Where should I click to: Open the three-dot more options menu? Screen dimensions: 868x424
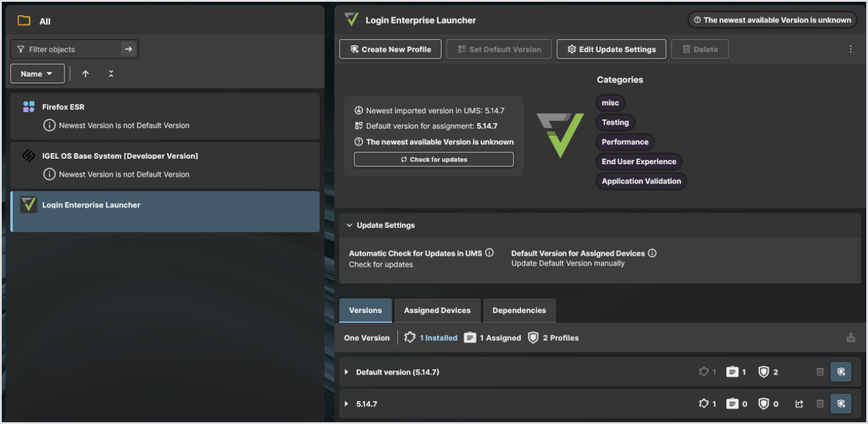pyautogui.click(x=851, y=49)
